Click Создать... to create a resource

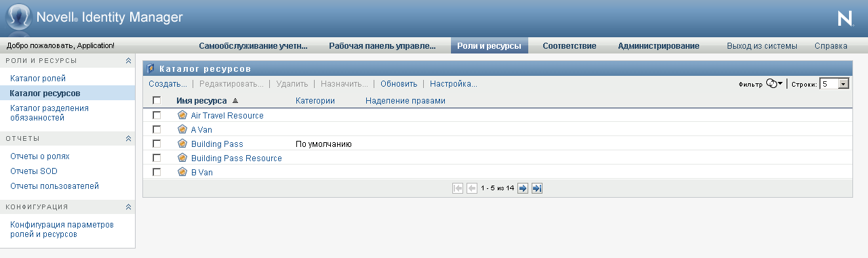pos(167,84)
